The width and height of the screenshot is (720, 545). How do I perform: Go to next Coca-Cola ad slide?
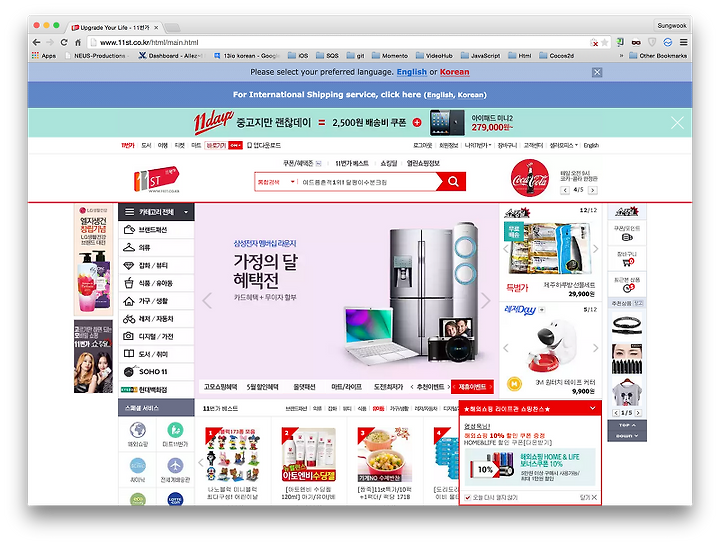(592, 190)
